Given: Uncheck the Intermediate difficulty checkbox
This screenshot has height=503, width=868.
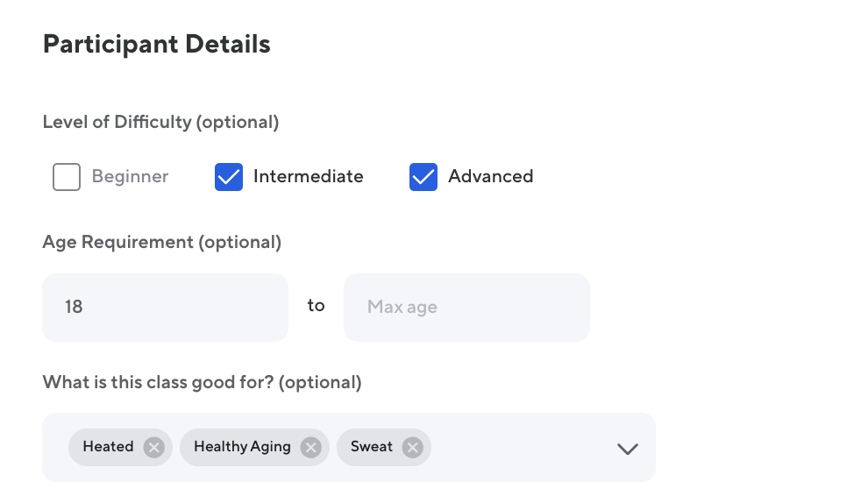Looking at the screenshot, I should [229, 177].
